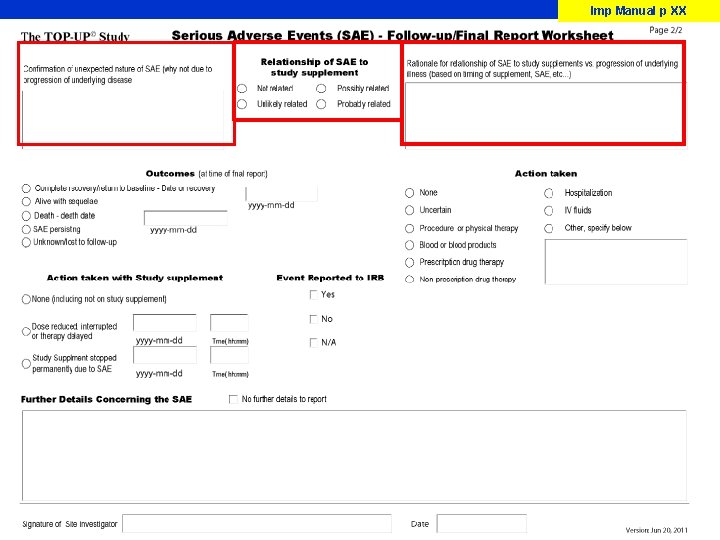Image resolution: width=720 pixels, height=540 pixels.
Task: Select 'Dose reduced, interrupted or therapy delayed'
Action: pyautogui.click(x=26, y=331)
